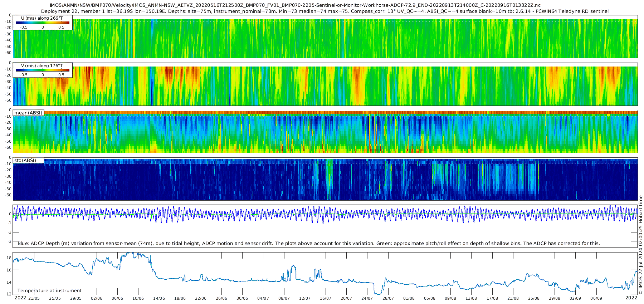
Task: Click the 2022 year label at left
Action: (20, 298)
